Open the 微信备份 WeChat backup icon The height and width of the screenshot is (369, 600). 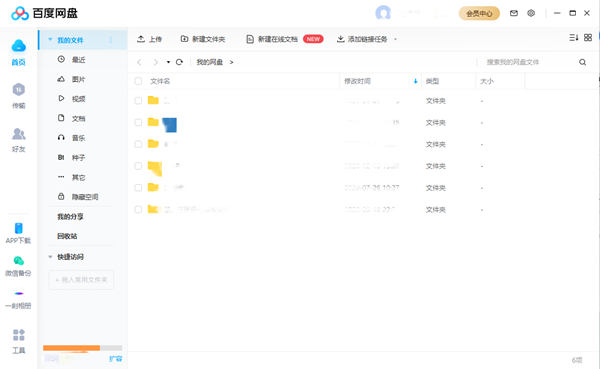(x=18, y=261)
